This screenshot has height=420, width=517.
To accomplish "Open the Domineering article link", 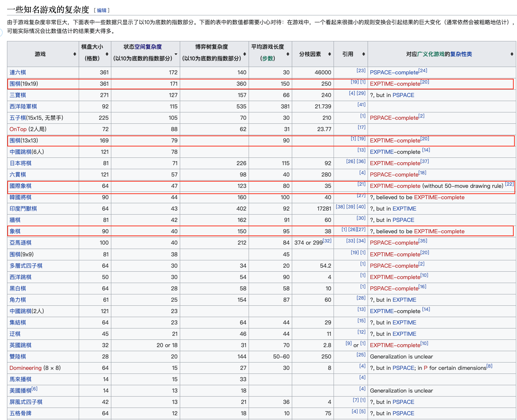I will coord(25,368).
